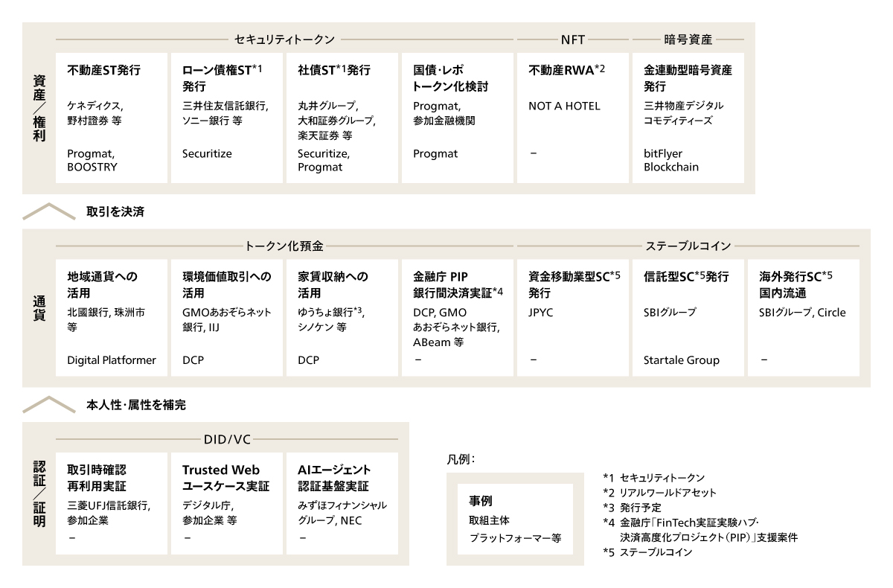The image size is (893, 588).
Task: Click footnote *4 金融庁 FinTech実証実験ハブ
Action: (x=700, y=530)
